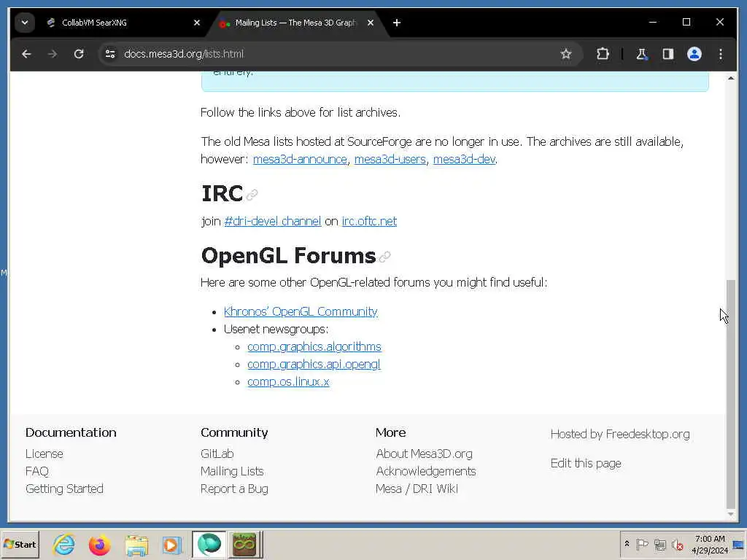Image resolution: width=747 pixels, height=560 pixels.
Task: Open the mesa3d-announce archive link
Action: 300,159
